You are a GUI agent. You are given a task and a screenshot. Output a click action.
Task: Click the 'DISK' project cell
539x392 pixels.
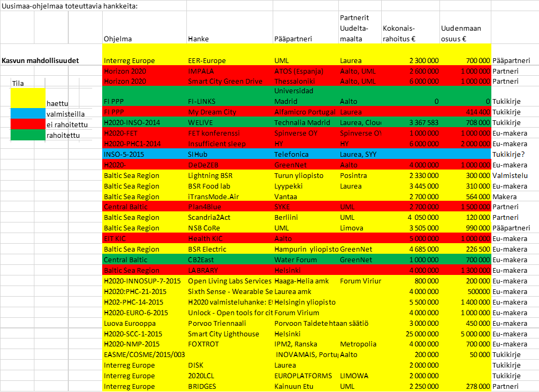230,365
